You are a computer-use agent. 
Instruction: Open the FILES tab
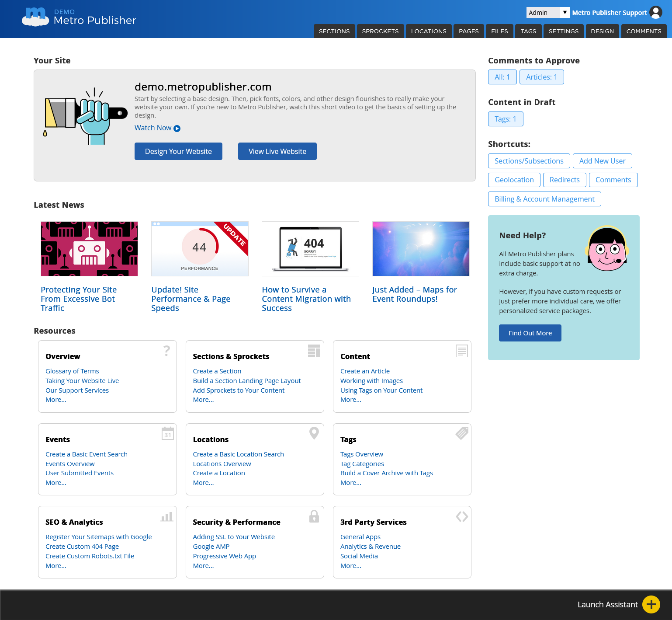[x=499, y=31]
